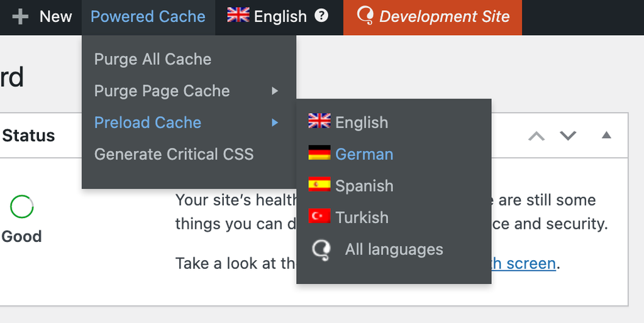Click the UK flag in Preload submenu

[x=319, y=121]
